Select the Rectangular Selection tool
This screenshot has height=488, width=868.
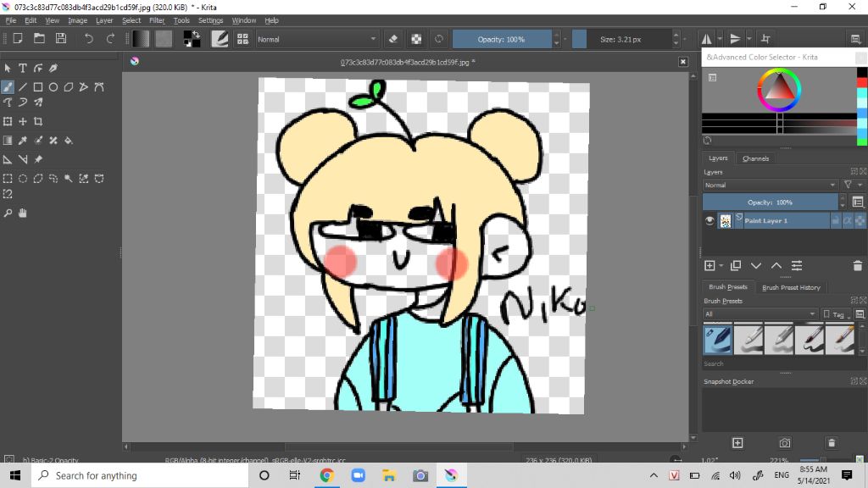[x=8, y=179]
